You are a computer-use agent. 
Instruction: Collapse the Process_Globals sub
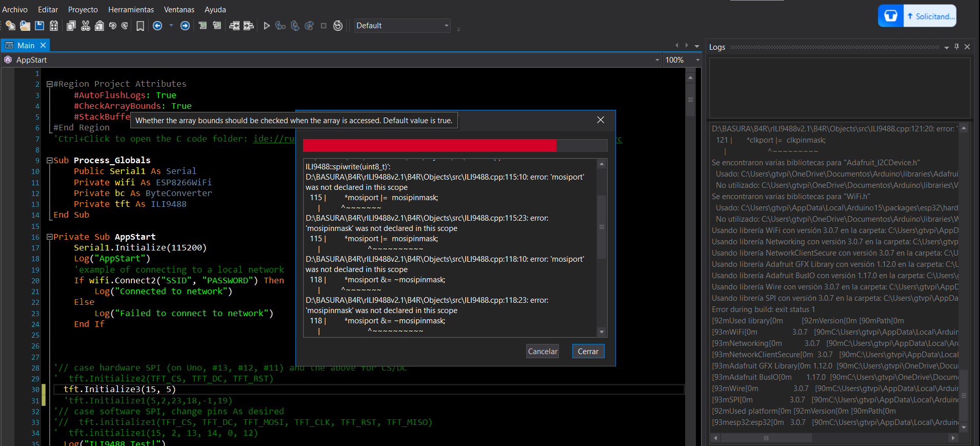coord(50,160)
